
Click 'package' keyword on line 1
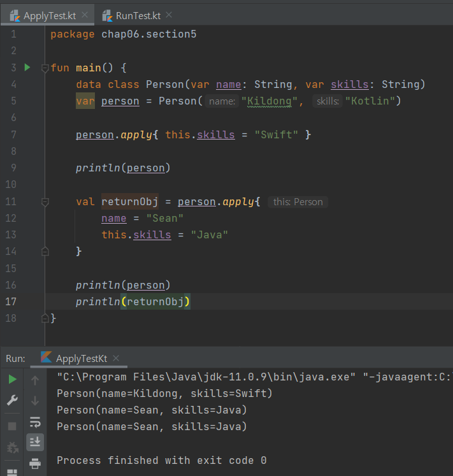click(73, 34)
